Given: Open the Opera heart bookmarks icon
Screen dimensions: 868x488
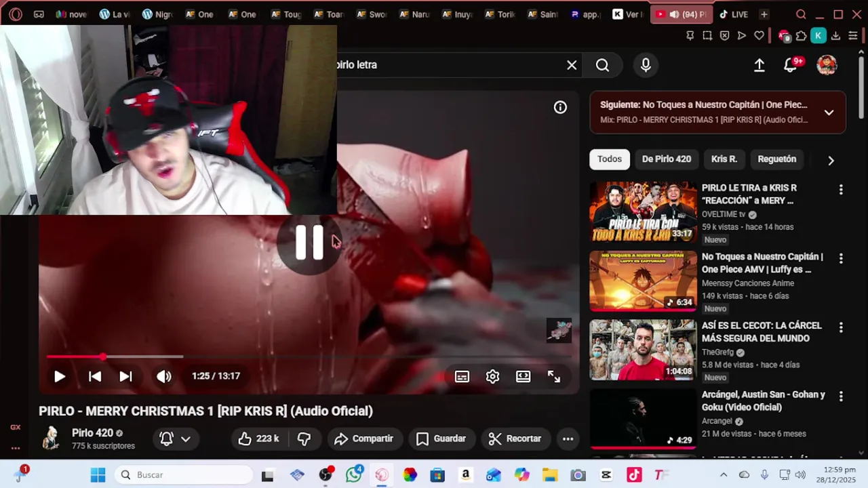Looking at the screenshot, I should (759, 36).
